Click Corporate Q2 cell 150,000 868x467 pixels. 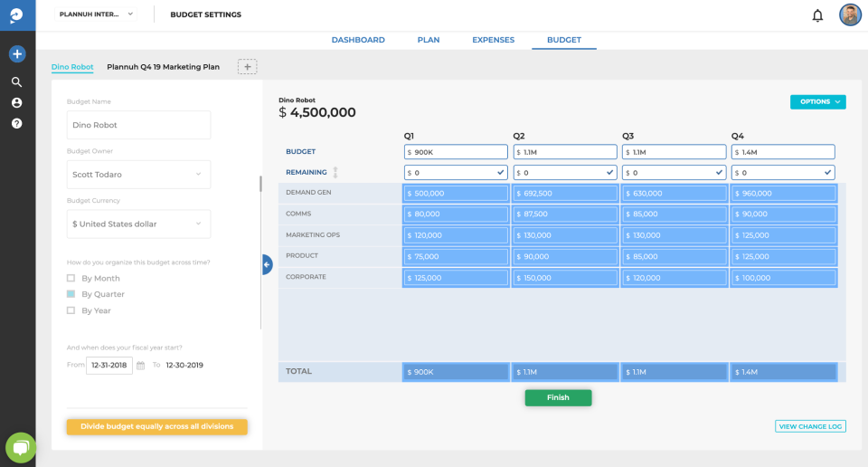[564, 278]
